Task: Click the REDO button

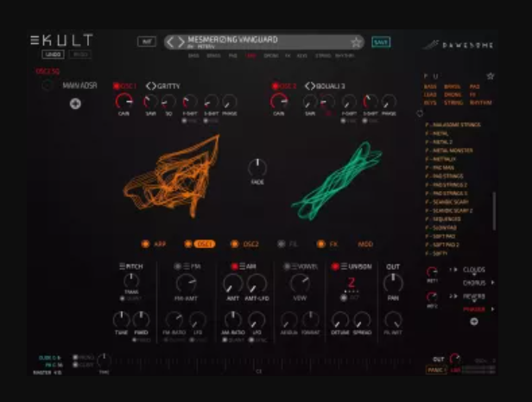Action: click(x=80, y=54)
